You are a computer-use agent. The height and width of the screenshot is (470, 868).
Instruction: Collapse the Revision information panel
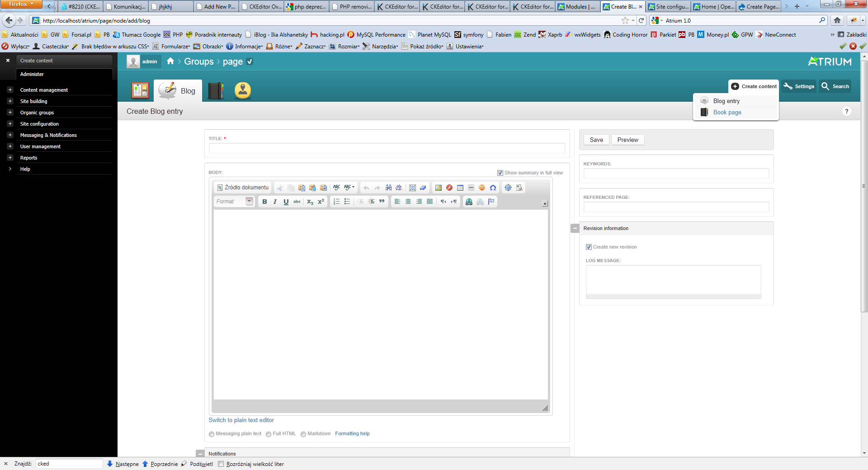(x=575, y=228)
